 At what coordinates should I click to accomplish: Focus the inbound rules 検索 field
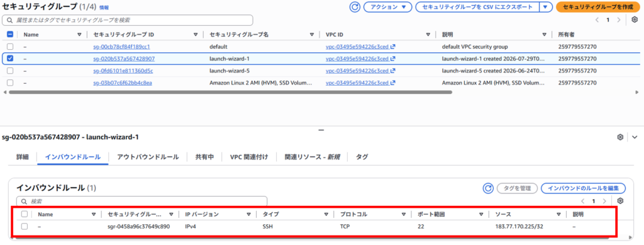point(142,202)
